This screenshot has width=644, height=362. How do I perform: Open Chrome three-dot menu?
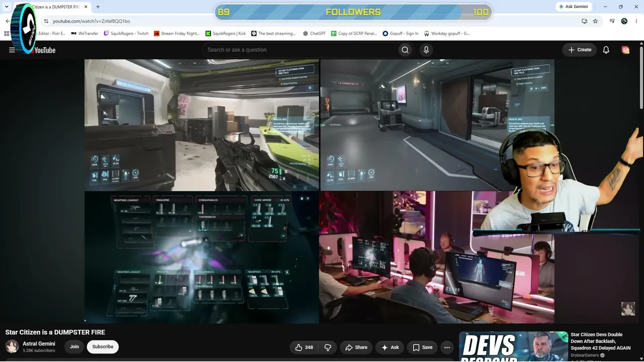pyautogui.click(x=636, y=21)
